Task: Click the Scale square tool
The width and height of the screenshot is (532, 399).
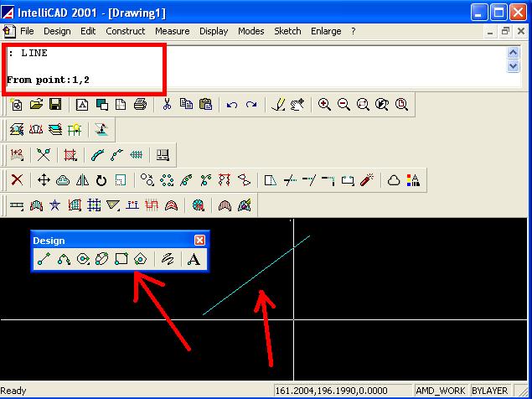Action: [x=120, y=180]
